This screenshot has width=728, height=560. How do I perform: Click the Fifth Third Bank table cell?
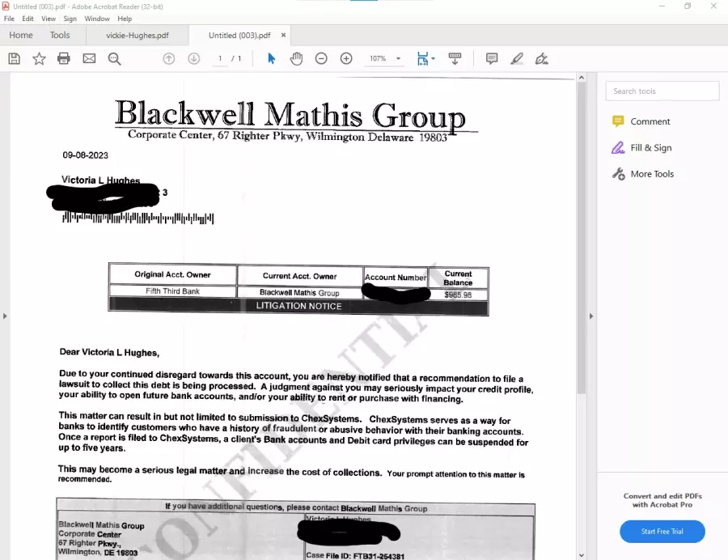pyautogui.click(x=173, y=291)
